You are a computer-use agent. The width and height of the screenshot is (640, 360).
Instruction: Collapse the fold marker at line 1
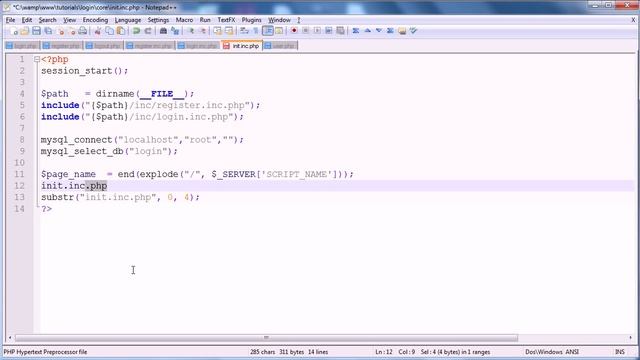click(37, 60)
